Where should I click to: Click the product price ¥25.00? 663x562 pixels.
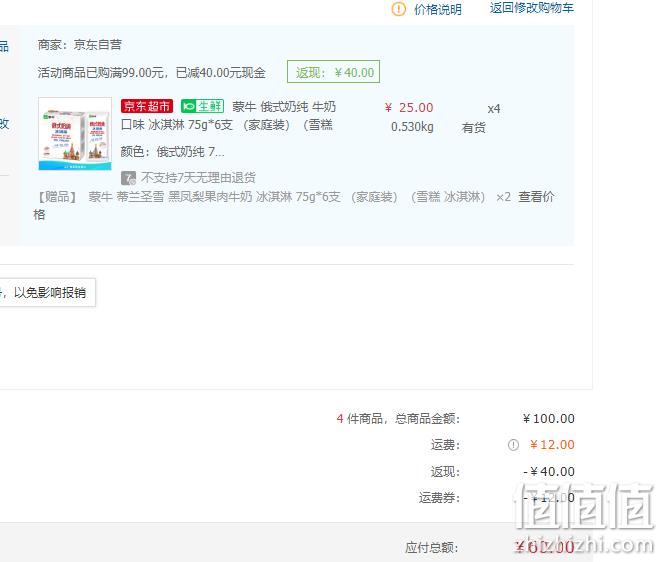(x=409, y=108)
